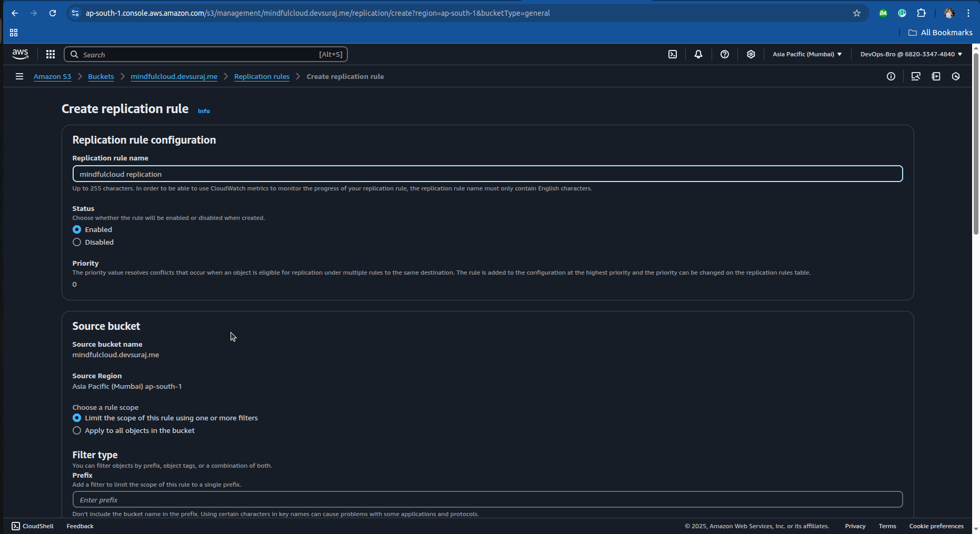
Task: Click the Enter prefix input field
Action: tap(487, 500)
